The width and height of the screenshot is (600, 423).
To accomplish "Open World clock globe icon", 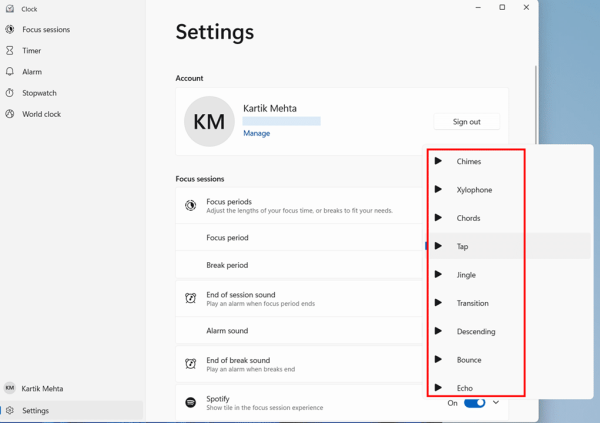I will tap(10, 114).
